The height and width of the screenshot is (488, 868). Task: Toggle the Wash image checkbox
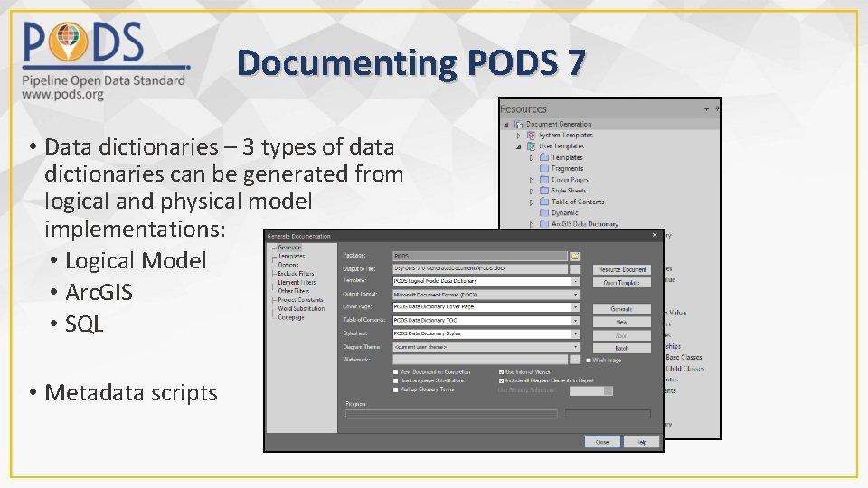click(589, 361)
